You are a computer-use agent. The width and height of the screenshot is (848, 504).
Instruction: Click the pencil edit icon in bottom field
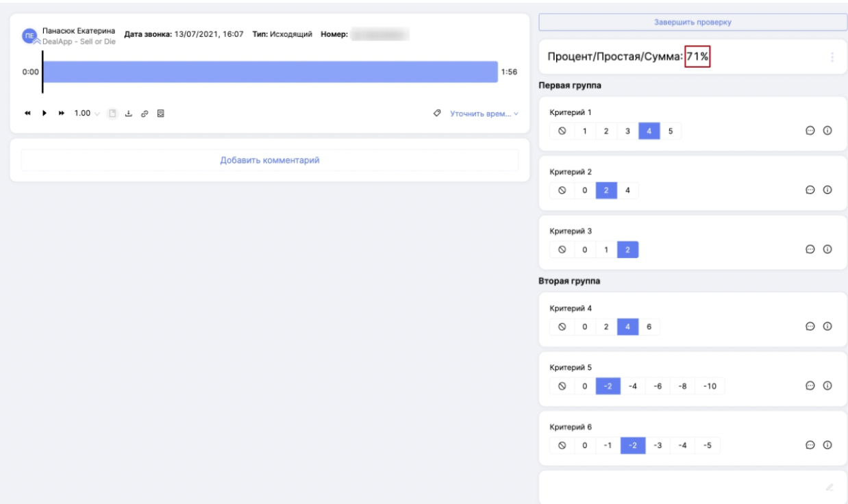[829, 487]
